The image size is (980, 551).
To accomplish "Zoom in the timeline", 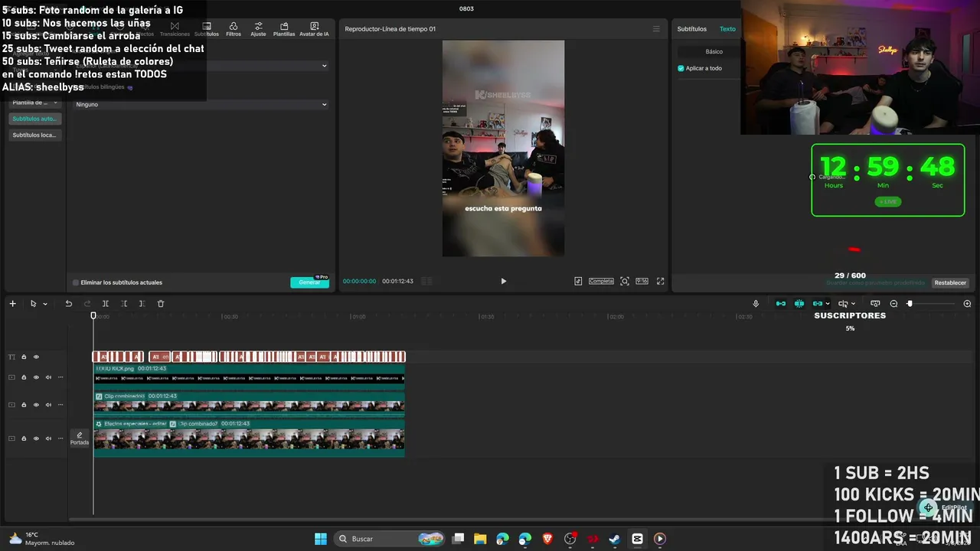I will [967, 304].
